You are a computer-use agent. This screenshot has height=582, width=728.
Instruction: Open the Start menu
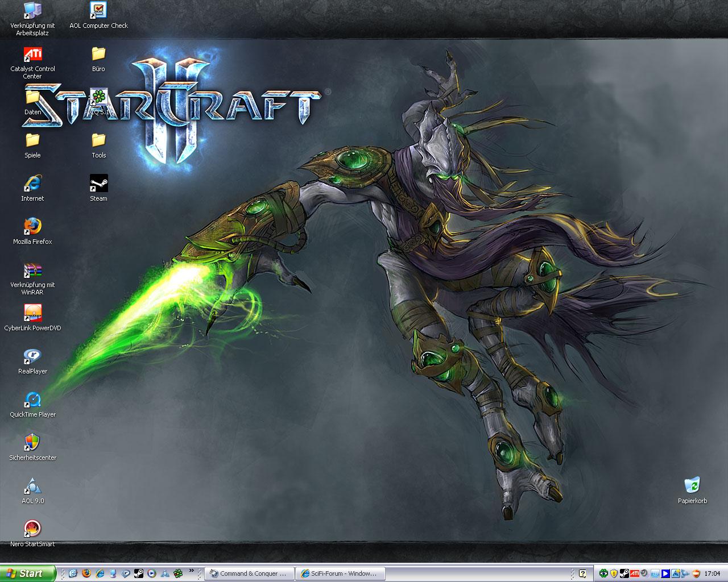coord(27,573)
